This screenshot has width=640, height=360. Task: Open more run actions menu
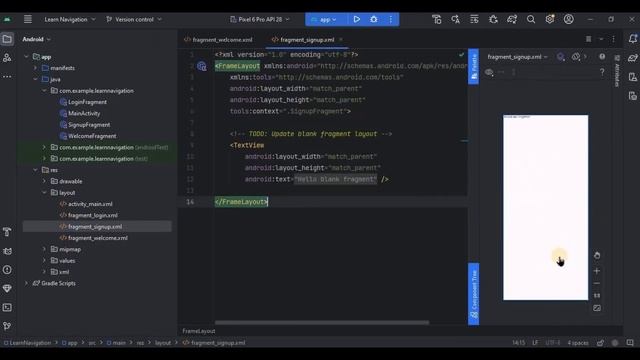click(391, 19)
